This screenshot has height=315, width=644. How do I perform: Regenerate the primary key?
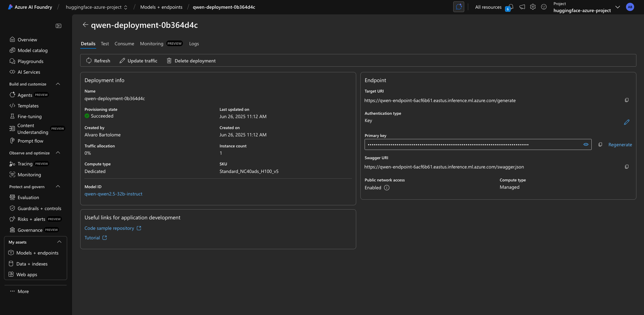620,144
